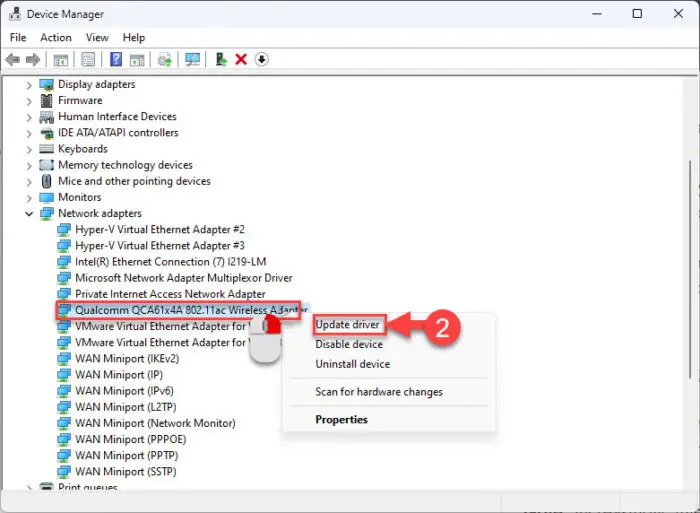
Task: Expand the Keyboards category
Action: coord(29,149)
